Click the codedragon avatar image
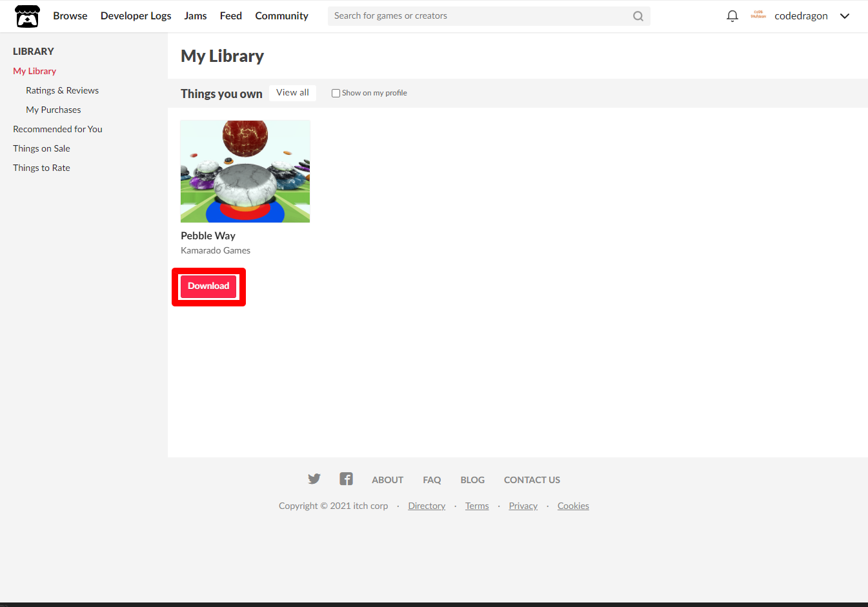 coord(758,15)
